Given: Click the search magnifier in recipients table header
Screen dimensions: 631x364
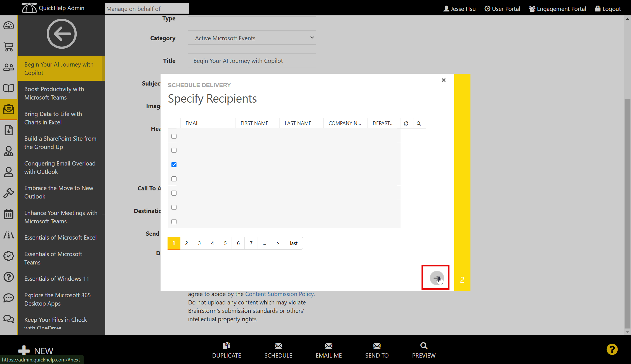Looking at the screenshot, I should click(419, 123).
